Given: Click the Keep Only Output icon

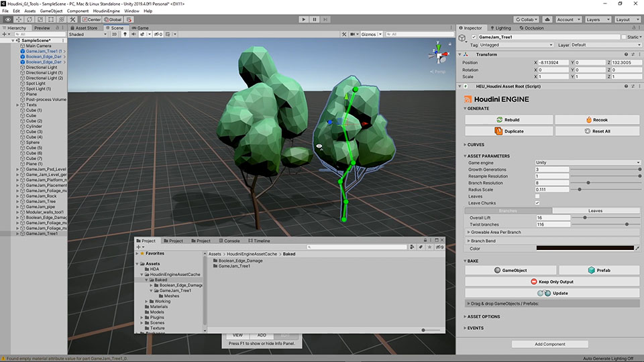Looking at the screenshot, I should (x=534, y=282).
